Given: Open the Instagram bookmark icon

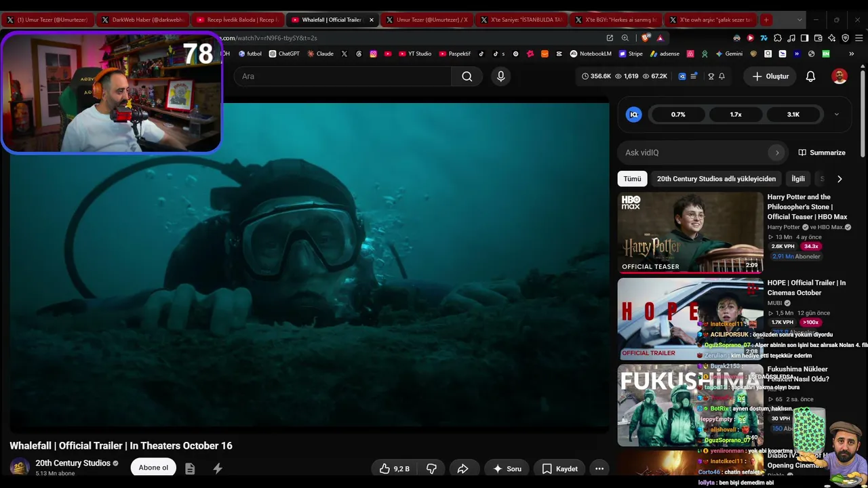Looking at the screenshot, I should 373,54.
